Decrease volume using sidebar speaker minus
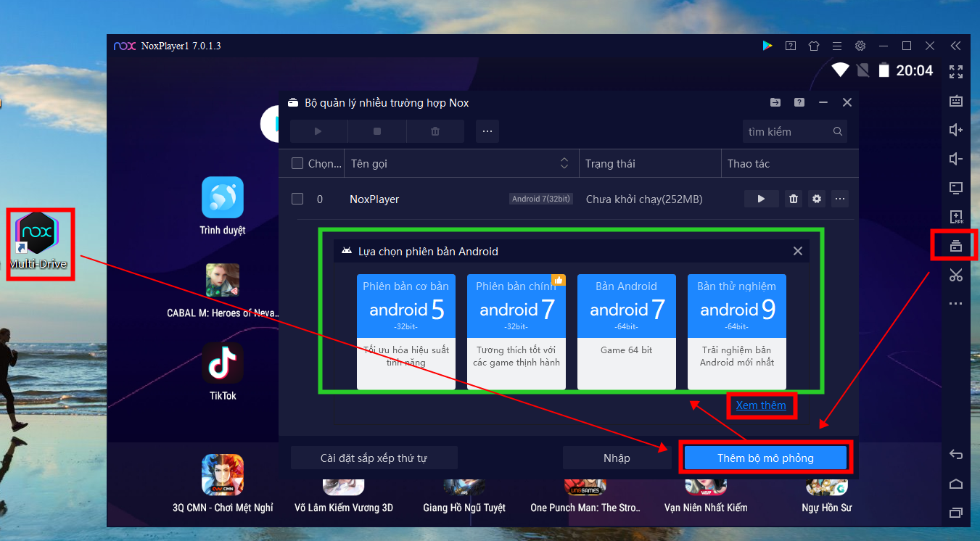 click(956, 159)
